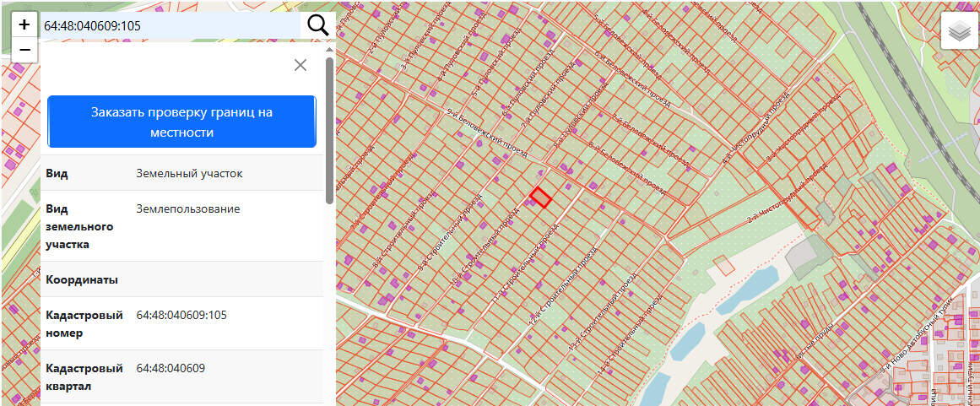Screen dimensions: 980x406
Task: Select cadastral number 64:48:040609:105 in panel
Action: 181,315
